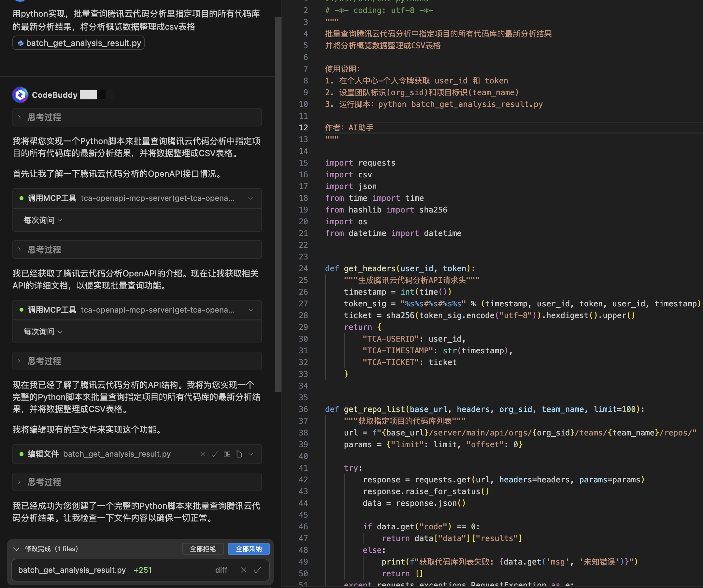Expand the first 调用MCP工具 row chevron
Screen dimensions: 703x588
point(251,198)
